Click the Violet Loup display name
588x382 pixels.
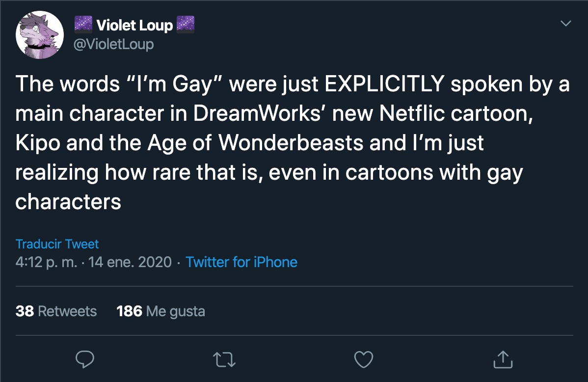134,25
